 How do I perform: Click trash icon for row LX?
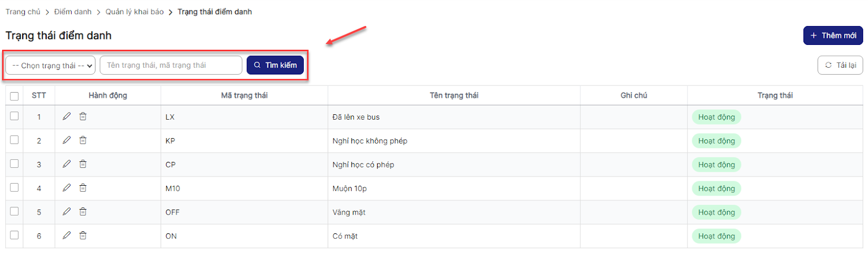pyautogui.click(x=83, y=116)
